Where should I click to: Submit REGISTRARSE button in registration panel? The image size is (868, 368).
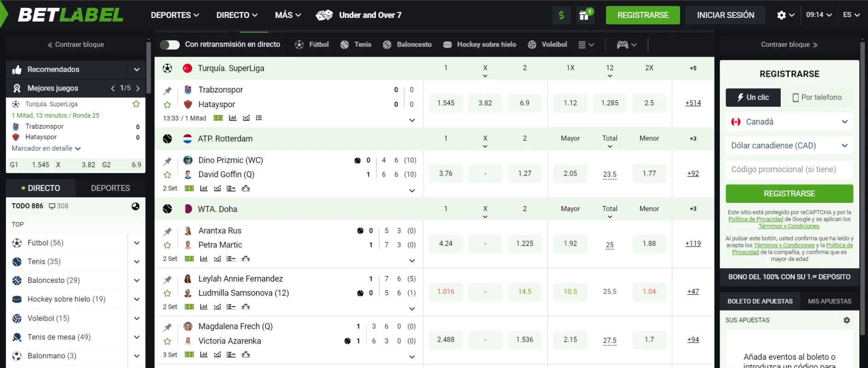tap(789, 194)
